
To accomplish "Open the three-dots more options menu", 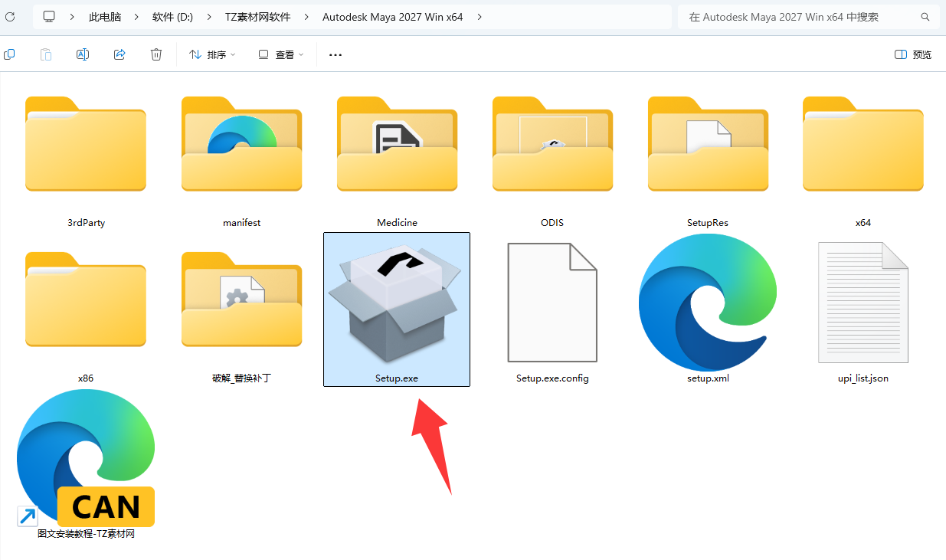I will 335,55.
